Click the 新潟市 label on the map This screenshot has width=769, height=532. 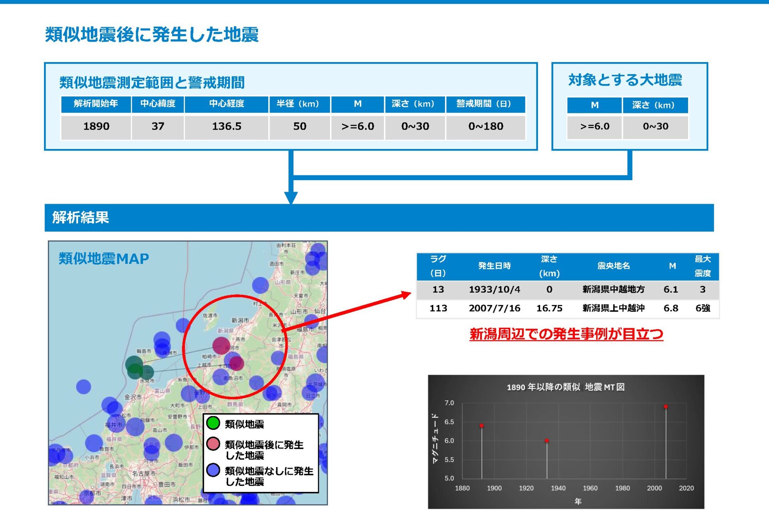(x=240, y=320)
